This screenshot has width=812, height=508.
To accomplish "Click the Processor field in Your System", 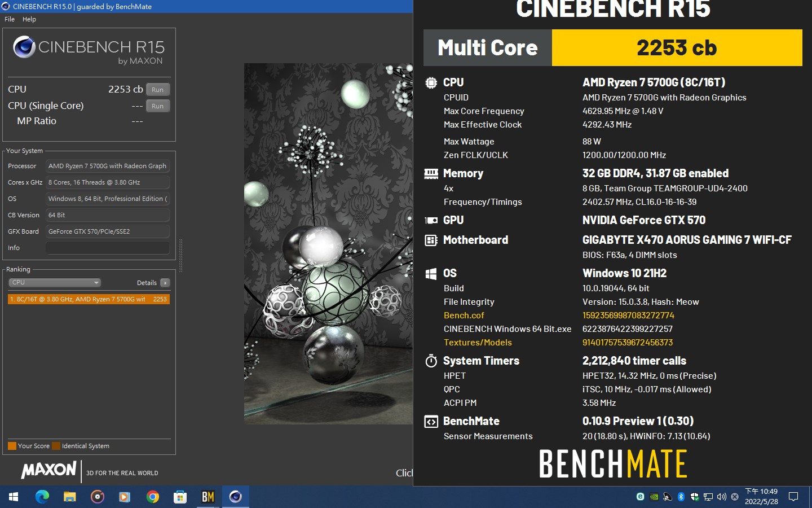I will click(x=108, y=167).
